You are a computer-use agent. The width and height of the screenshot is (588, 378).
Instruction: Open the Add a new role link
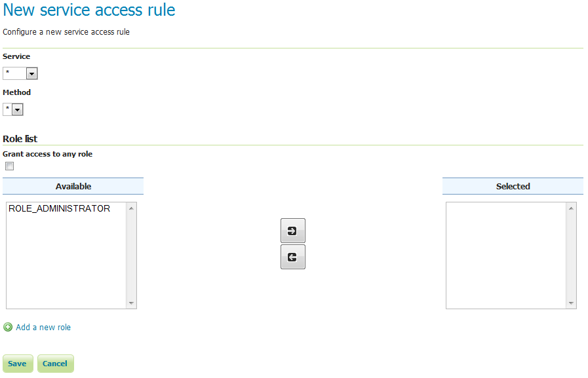[x=43, y=327]
